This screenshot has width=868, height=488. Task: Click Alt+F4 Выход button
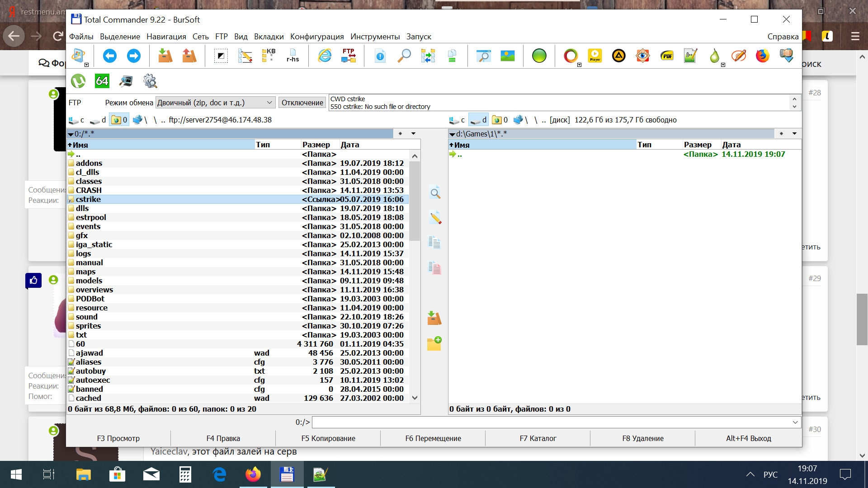point(748,438)
